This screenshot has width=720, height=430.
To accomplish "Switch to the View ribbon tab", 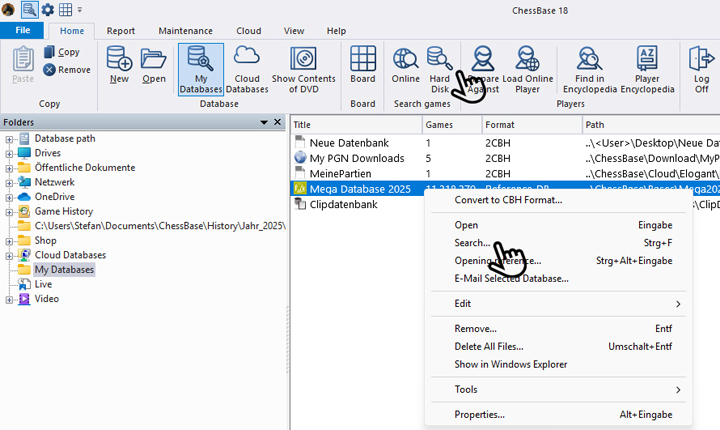I will [294, 31].
